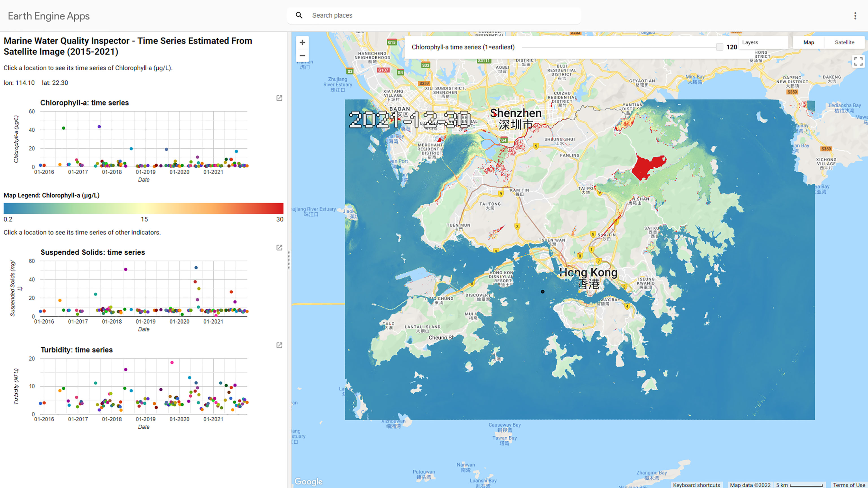Click the green Chlorophyll-a point near 42
The height and width of the screenshot is (488, 868).
(x=63, y=128)
